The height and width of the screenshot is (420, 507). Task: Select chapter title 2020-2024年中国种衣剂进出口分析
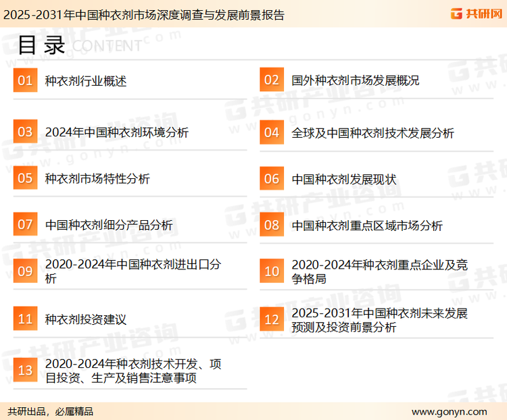point(133,271)
